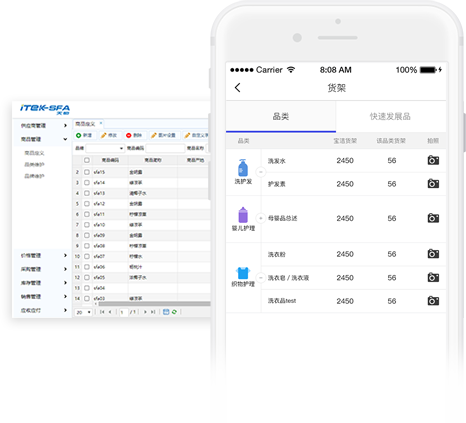Select the blue 洗护发 shampoo bottle icon
Screen dimensions: 466x423
pos(243,168)
